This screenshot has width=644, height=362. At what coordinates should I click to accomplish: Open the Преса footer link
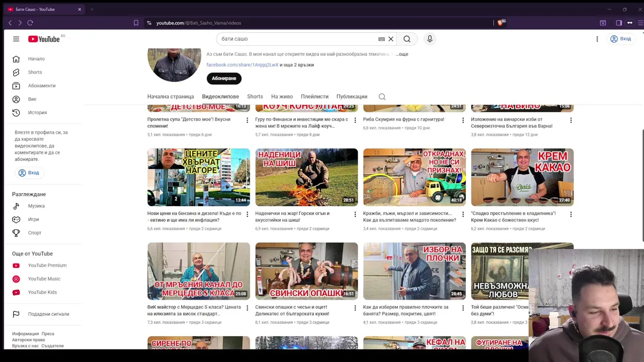coord(48,334)
